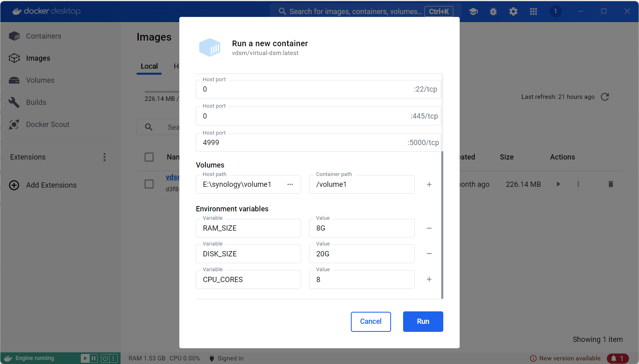This screenshot has height=364, width=639.
Task: Go to Builds in the sidebar
Action: pyautogui.click(x=36, y=102)
